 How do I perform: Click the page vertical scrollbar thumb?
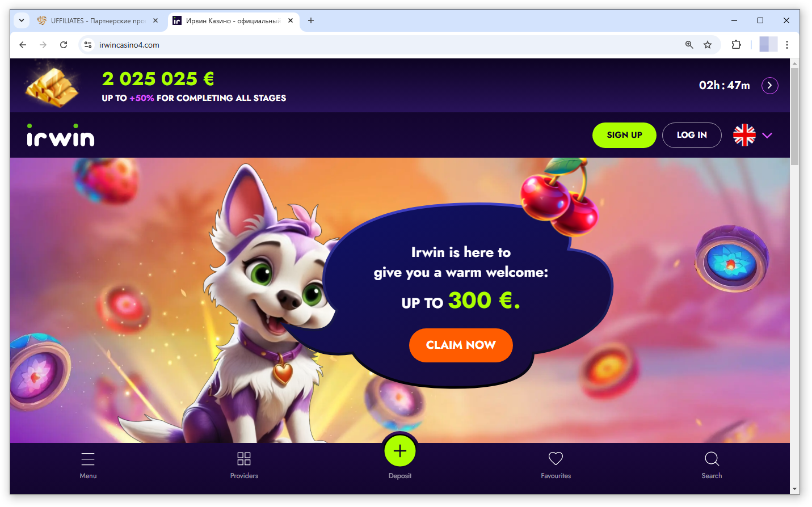(794, 116)
